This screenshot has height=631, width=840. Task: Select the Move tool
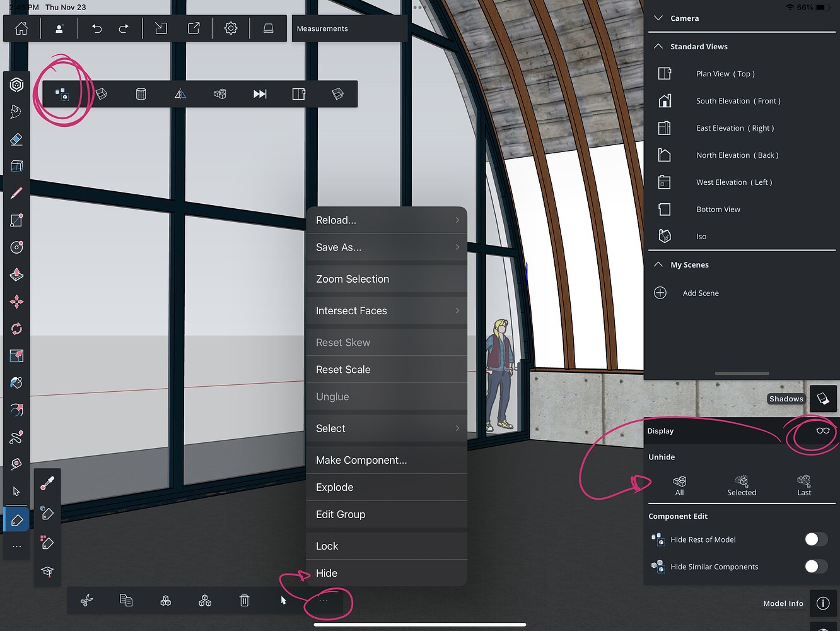(x=16, y=302)
